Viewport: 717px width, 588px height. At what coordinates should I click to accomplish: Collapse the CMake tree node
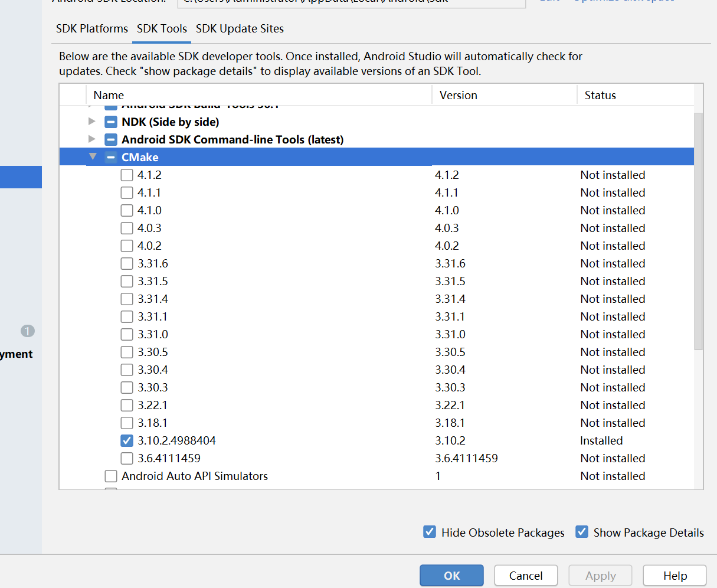[x=93, y=157]
